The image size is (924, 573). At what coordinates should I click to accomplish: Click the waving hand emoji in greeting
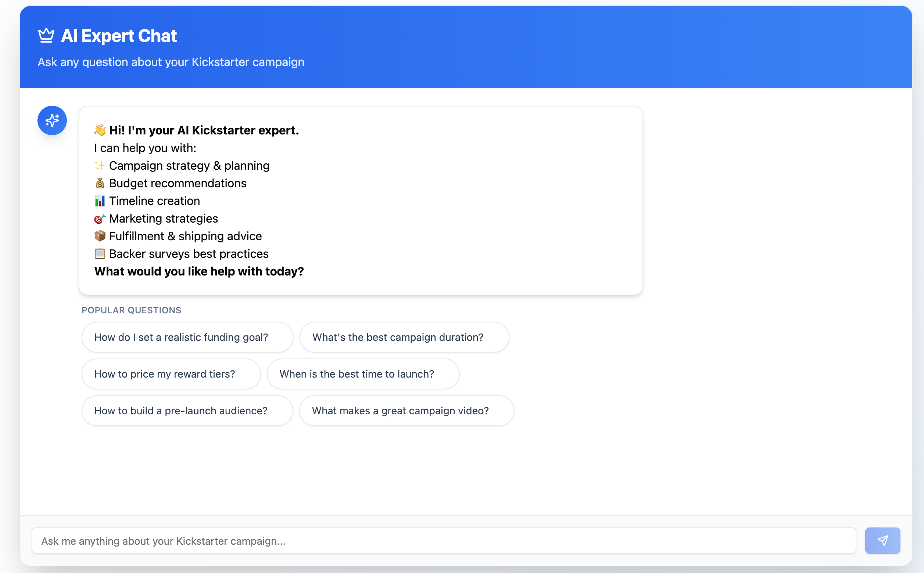click(100, 130)
